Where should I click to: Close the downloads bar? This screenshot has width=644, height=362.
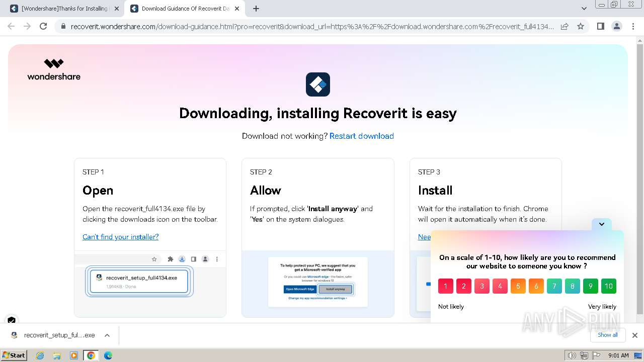634,335
